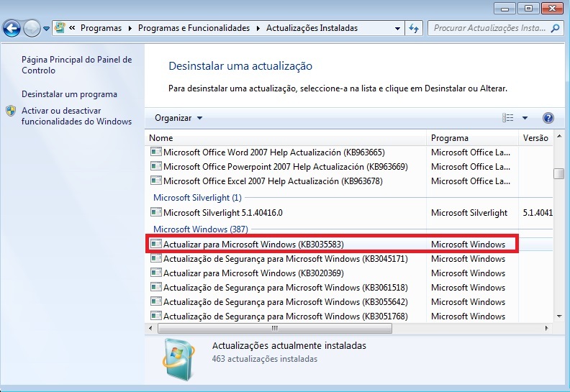
Task: Click the vertical scrollbar down arrow
Action: click(x=559, y=316)
